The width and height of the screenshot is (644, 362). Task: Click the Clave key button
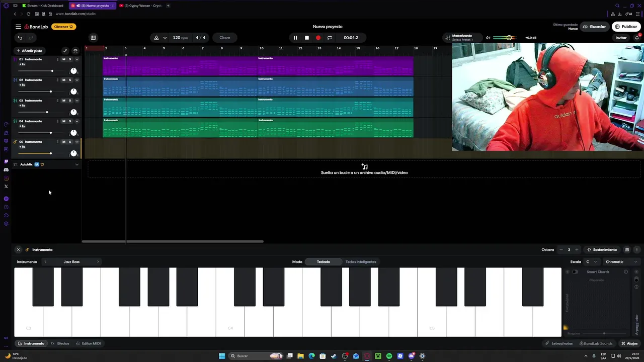point(225,38)
